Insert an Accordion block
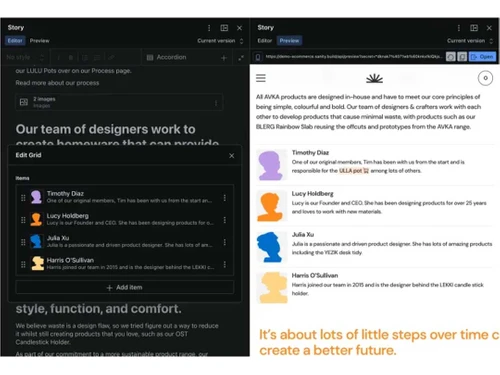 coord(167,57)
